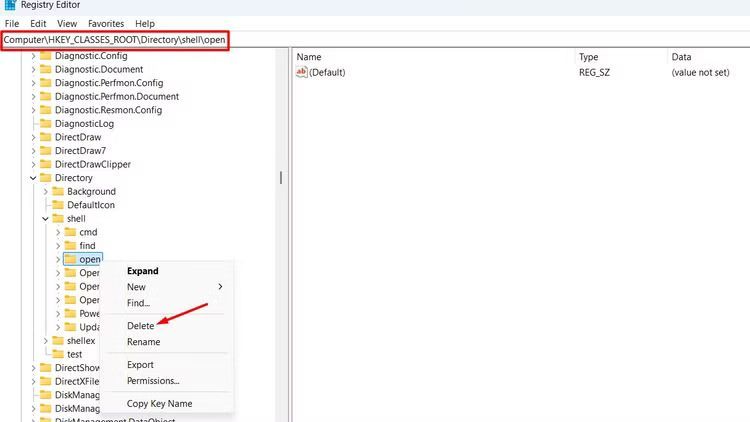
Task: Click the (Default) string value icon
Action: (x=302, y=73)
